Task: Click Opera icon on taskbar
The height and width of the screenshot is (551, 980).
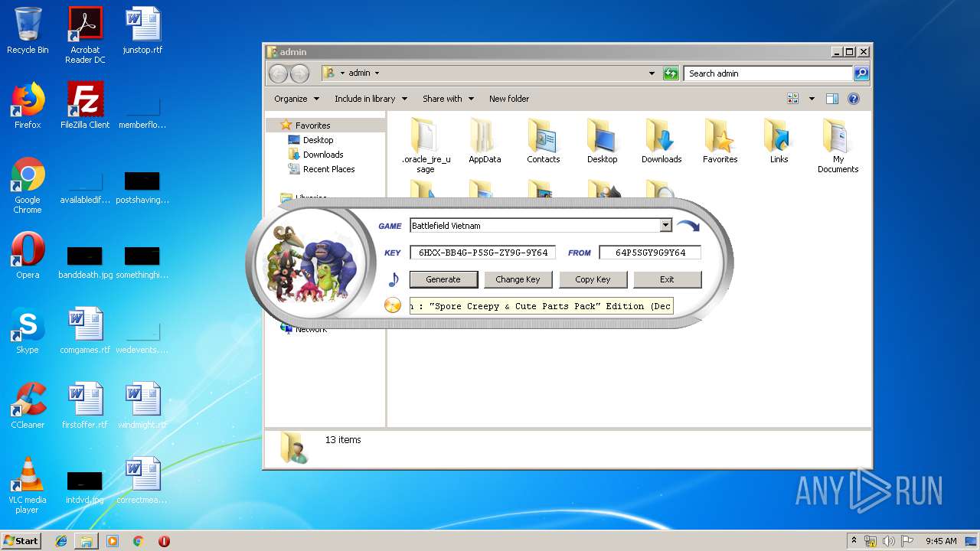Action: (x=164, y=540)
